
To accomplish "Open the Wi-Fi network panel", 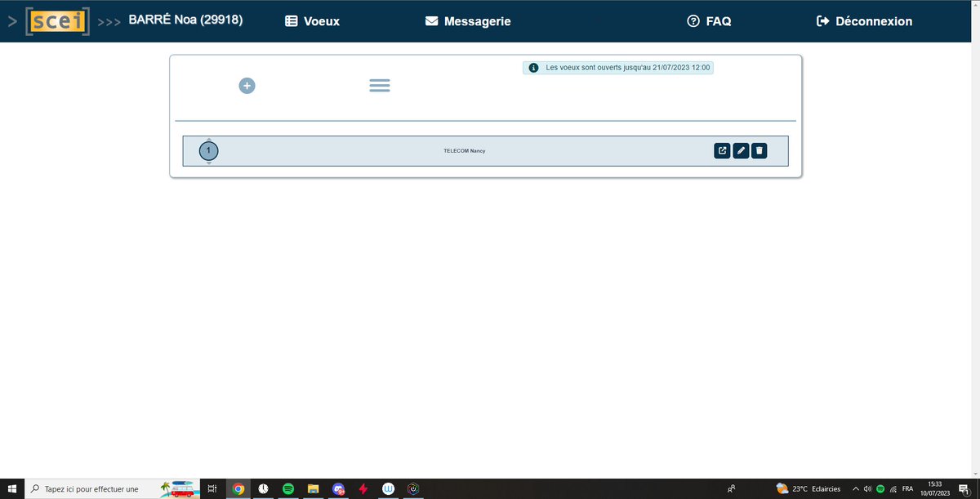I will pyautogui.click(x=893, y=488).
